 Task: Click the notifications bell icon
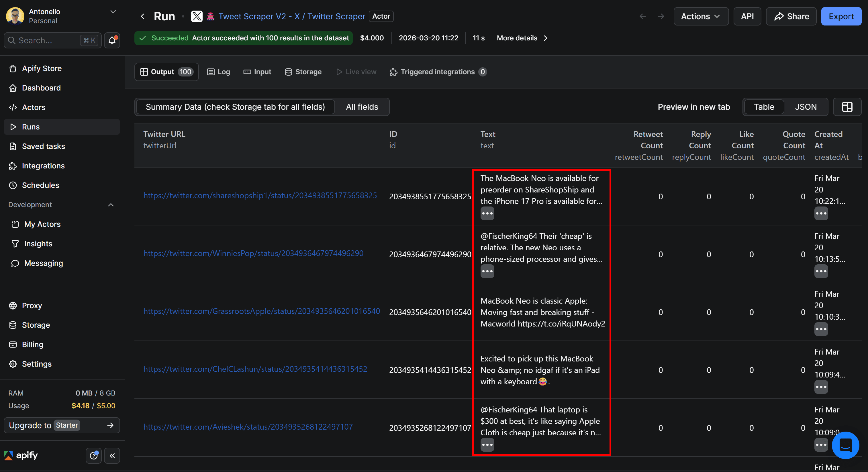(x=112, y=40)
